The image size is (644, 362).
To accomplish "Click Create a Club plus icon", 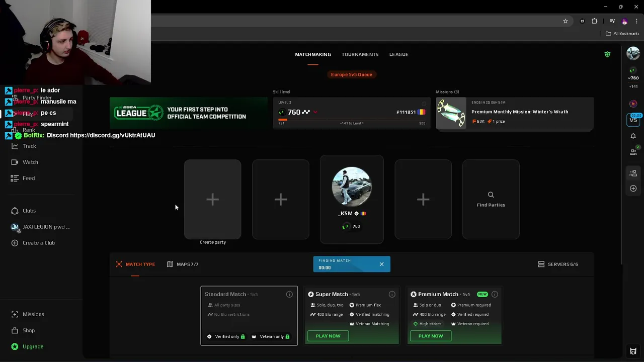I will [15, 243].
